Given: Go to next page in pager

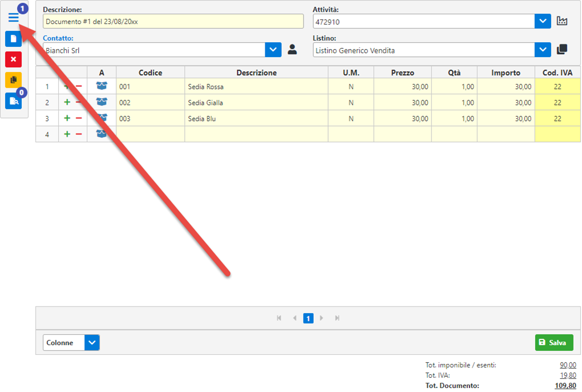Looking at the screenshot, I should 321,318.
